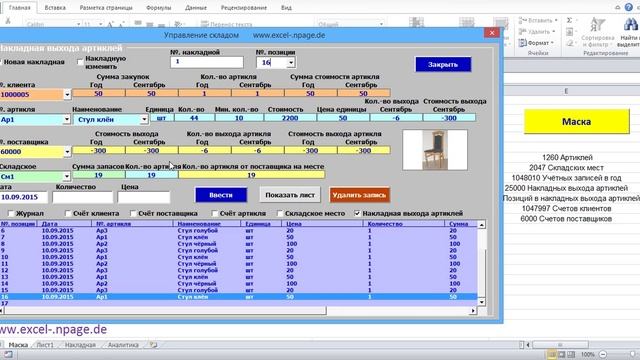
Task: Open the Вид ribbon tab
Action: click(x=287, y=8)
